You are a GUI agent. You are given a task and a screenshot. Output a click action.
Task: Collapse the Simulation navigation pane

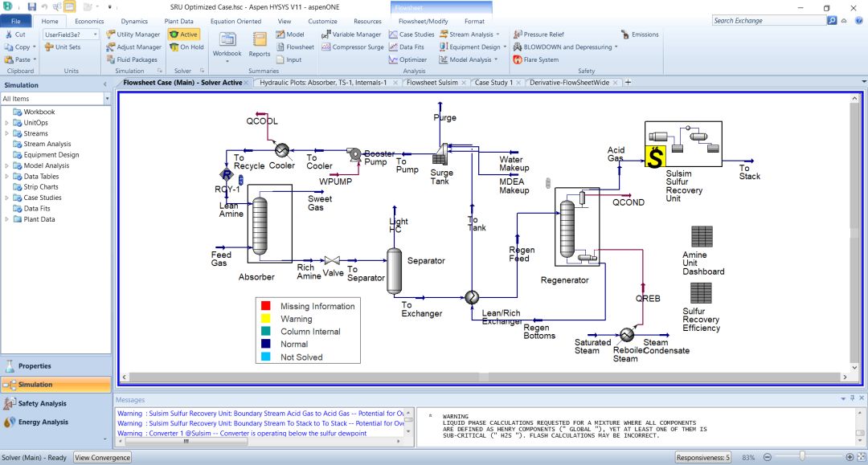[104, 84]
